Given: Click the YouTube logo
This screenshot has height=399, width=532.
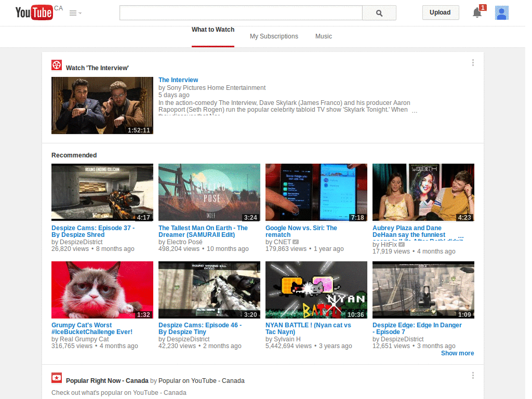Looking at the screenshot, I should [x=34, y=12].
